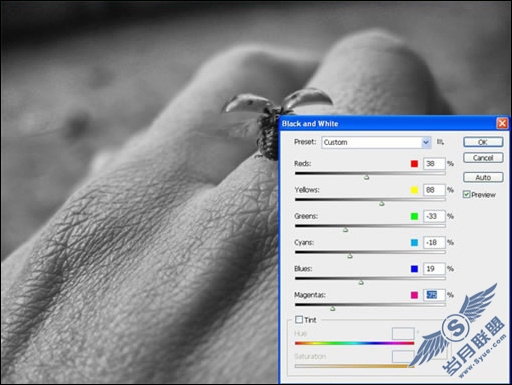Viewport: 512px width, 385px height.
Task: Click the Blues slider handle
Action: click(x=361, y=282)
